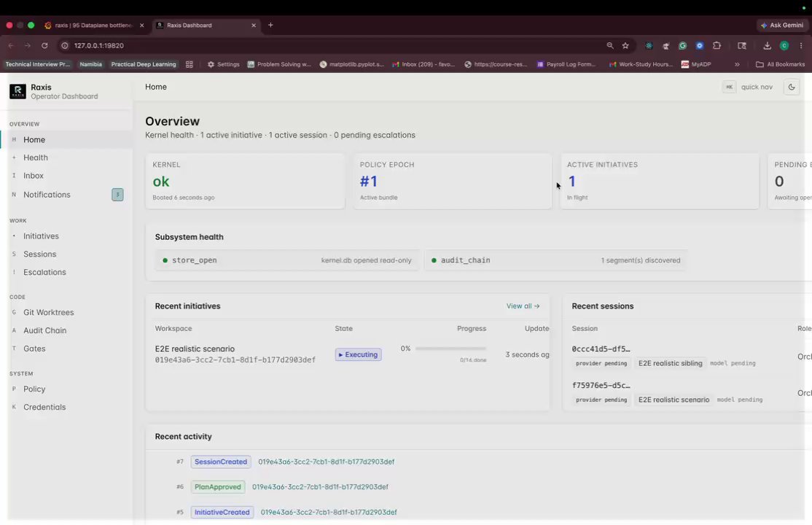The height and width of the screenshot is (525, 812).
Task: Bookmark this page with the star icon
Action: (x=625, y=46)
